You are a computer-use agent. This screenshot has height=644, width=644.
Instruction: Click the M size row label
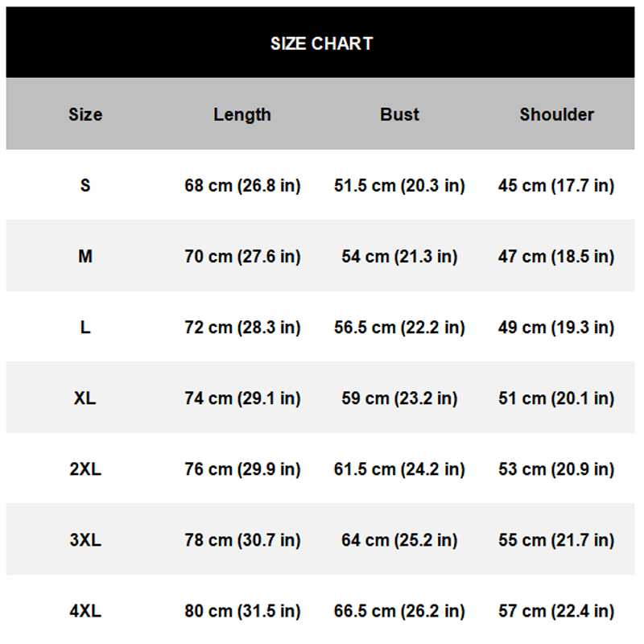click(x=85, y=256)
